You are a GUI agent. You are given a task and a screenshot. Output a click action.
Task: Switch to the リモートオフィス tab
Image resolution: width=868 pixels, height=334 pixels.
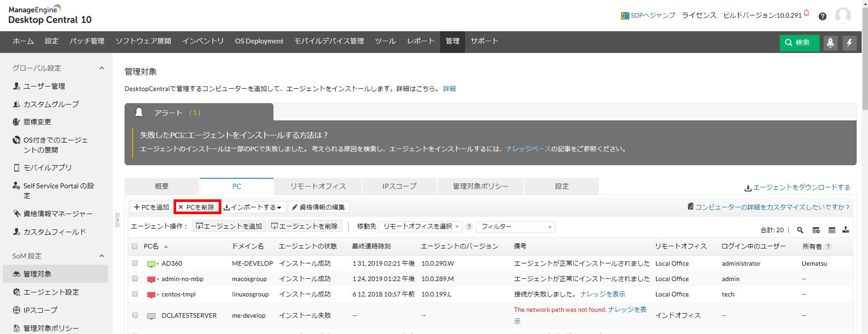click(x=318, y=186)
